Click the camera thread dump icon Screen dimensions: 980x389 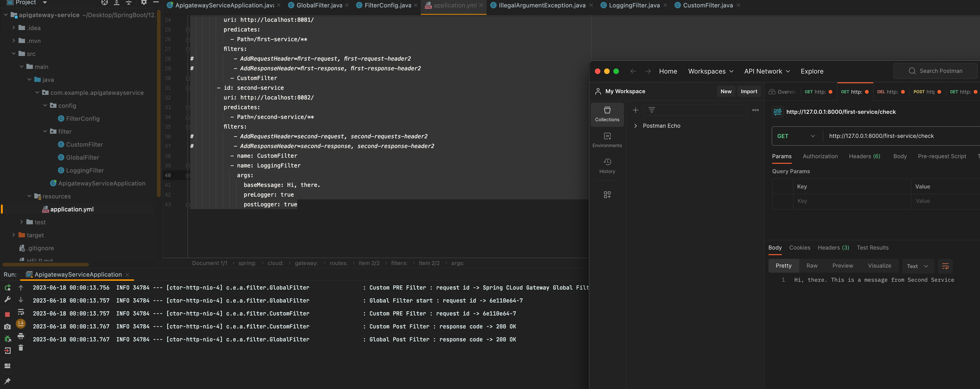pos(7,327)
